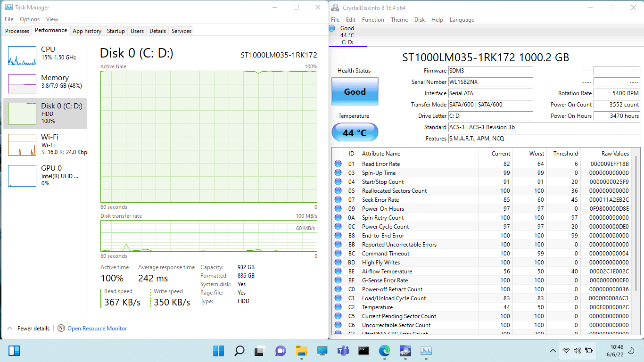Open the Windows Start menu
The width and height of the screenshot is (644, 362).
218,351
